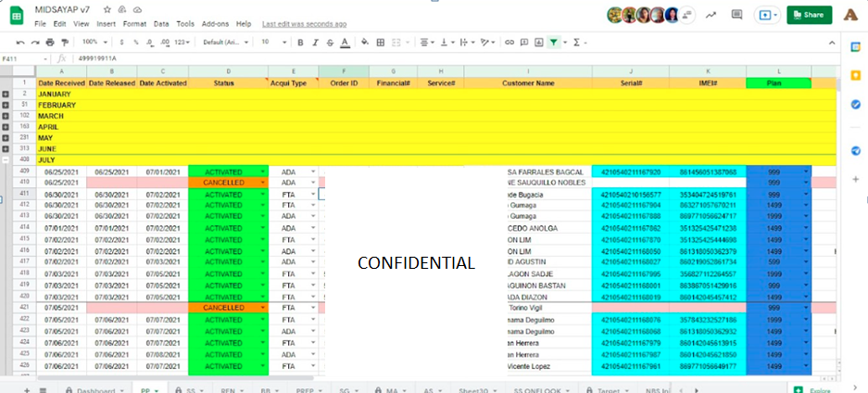Open the font family dropdown

[x=224, y=42]
